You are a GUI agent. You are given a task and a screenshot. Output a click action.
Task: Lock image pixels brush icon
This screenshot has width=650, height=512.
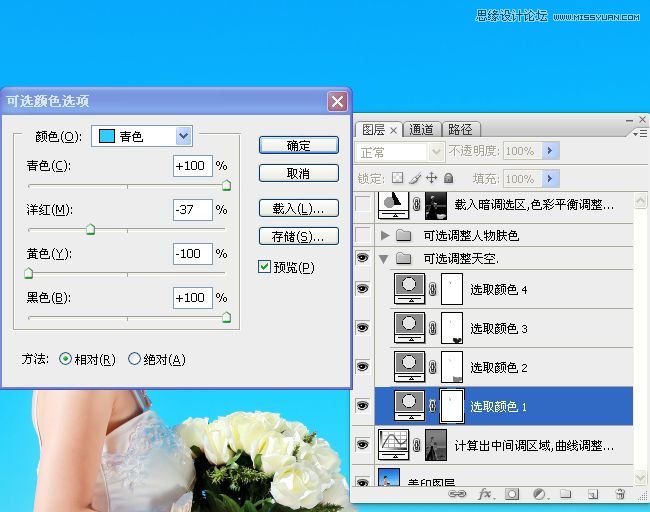(415, 178)
